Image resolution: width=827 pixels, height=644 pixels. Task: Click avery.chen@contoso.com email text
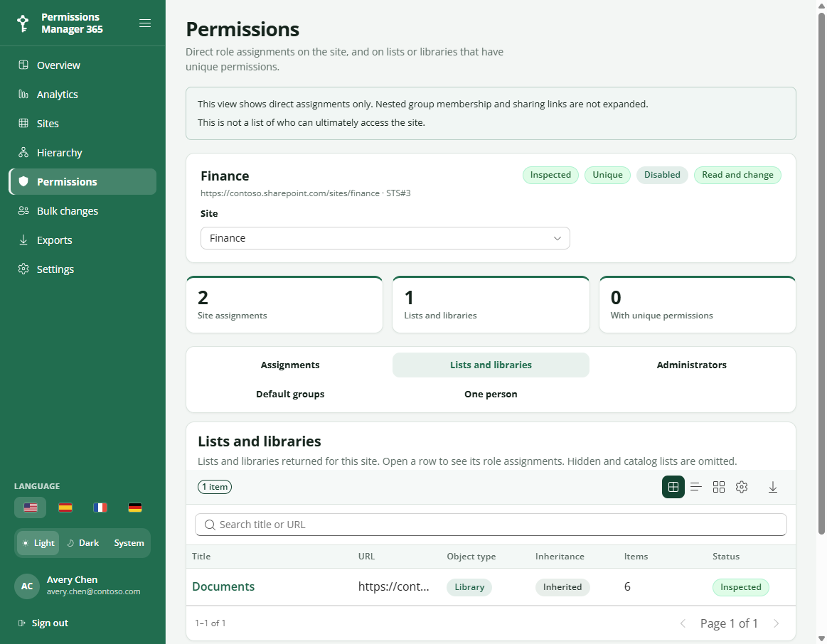pos(93,591)
